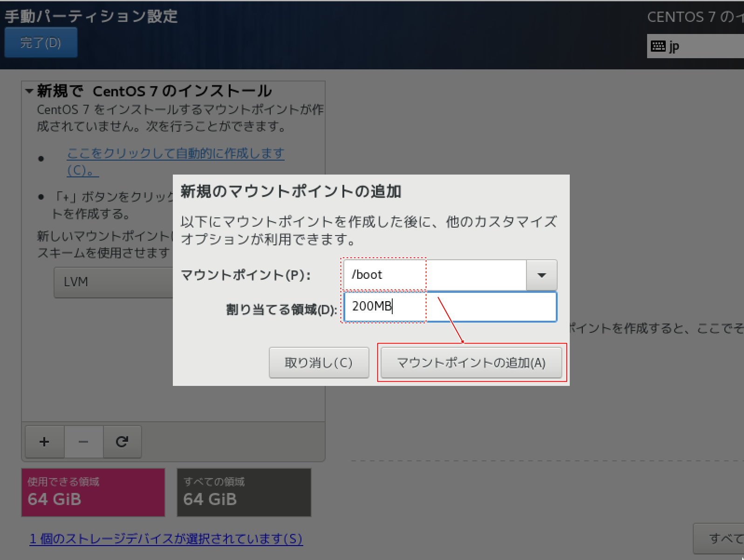
Task: Click the mount point /boot text field
Action: (435, 275)
